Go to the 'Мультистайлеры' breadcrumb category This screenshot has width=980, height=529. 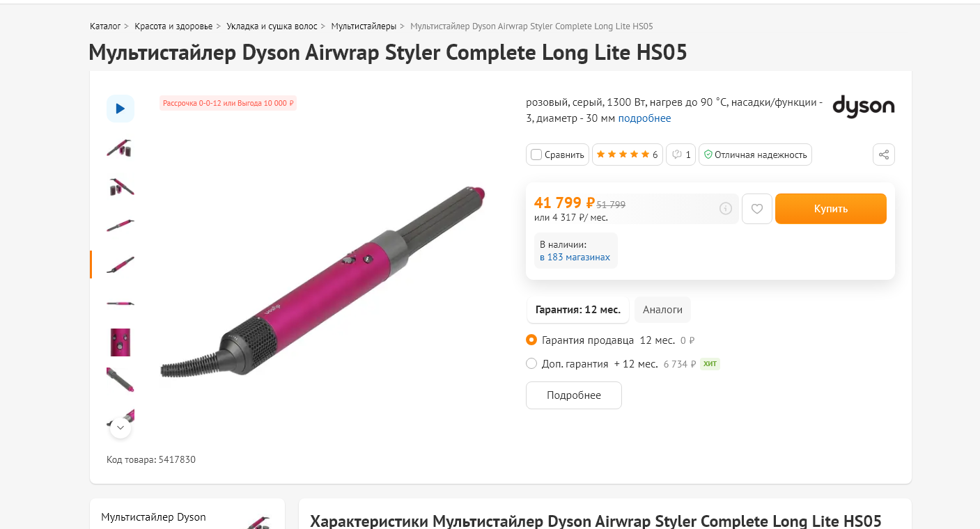coord(364,26)
